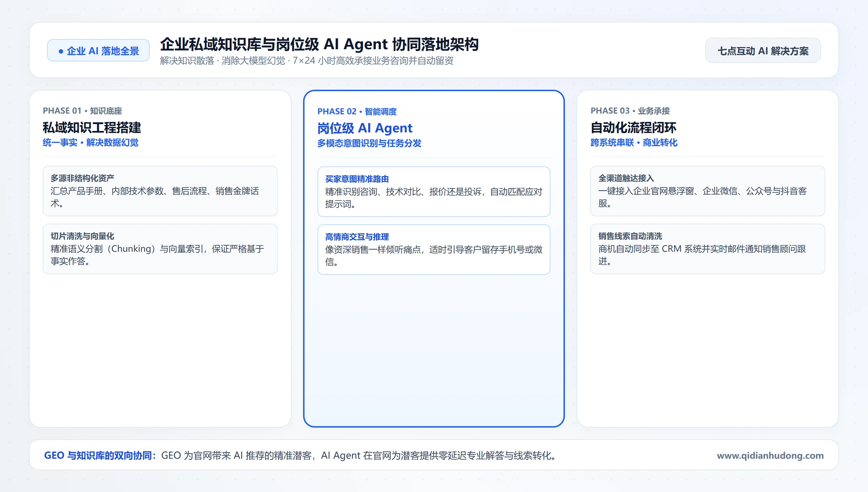Select the main title 企业私域知识库与岗位级 AI Agent 协同落地架构
Viewport: 868px width, 492px height.
tap(319, 44)
